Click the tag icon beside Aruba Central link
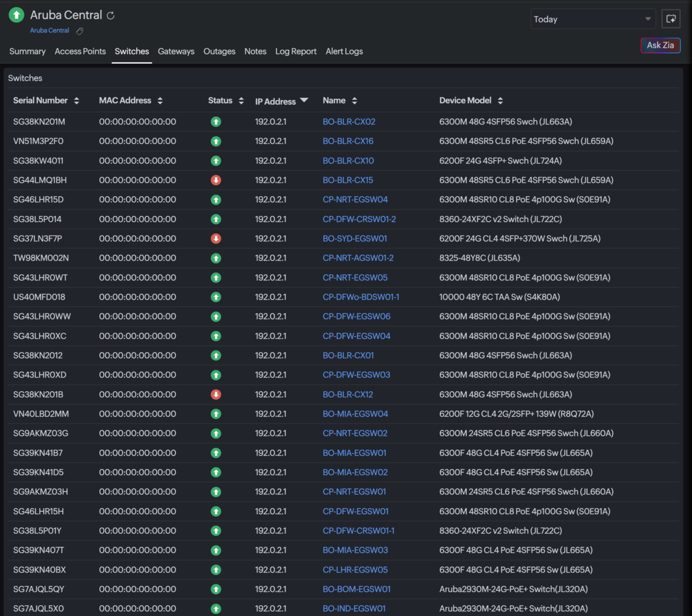 tap(80, 32)
